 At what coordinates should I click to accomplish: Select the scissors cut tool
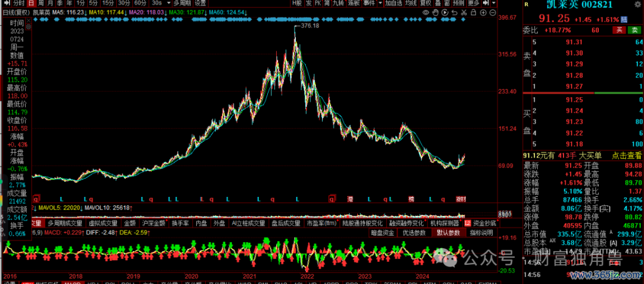click(464, 13)
